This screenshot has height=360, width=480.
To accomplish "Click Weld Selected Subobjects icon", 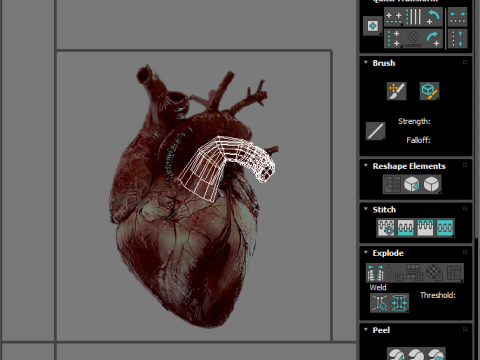I will click(399, 303).
